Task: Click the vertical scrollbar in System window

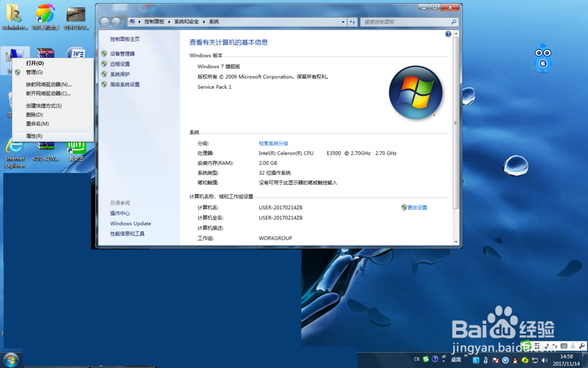Action: click(x=456, y=123)
